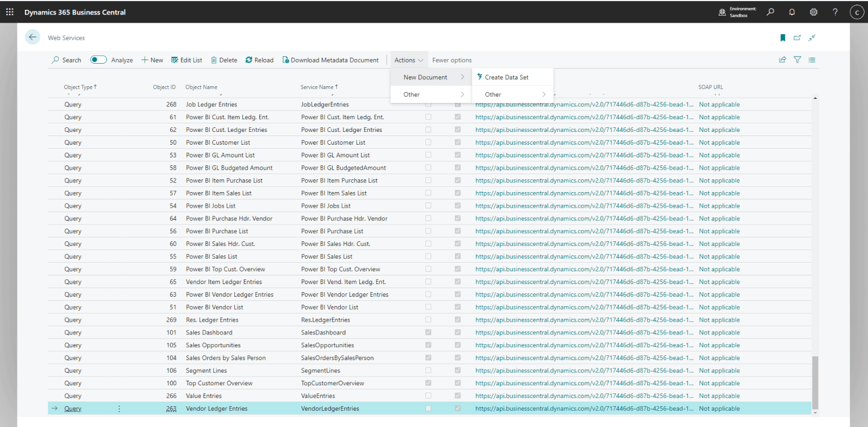Click the scrollbar down arrow
Image resolution: width=868 pixels, height=427 pixels.
click(815, 413)
